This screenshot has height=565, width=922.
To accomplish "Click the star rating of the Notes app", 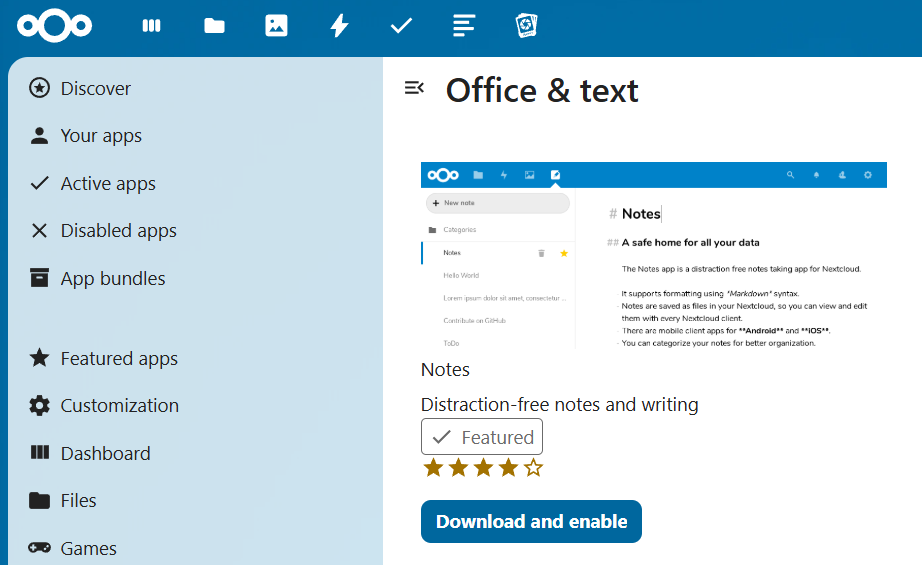I will [x=483, y=467].
